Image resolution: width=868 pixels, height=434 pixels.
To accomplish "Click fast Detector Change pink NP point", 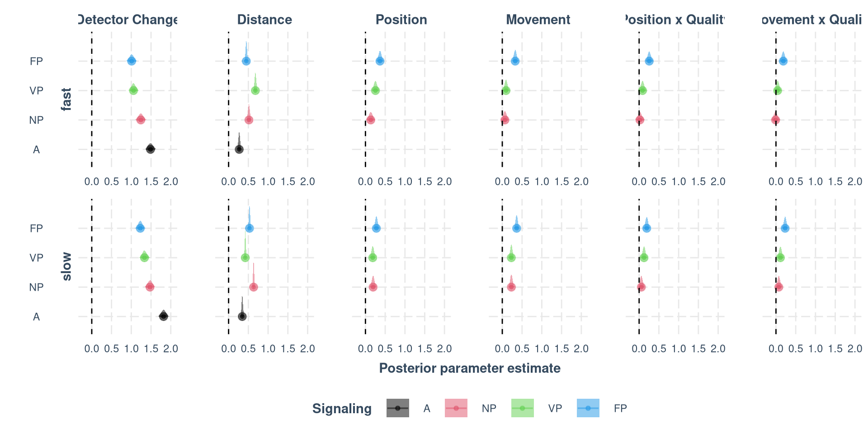I will pos(141,120).
